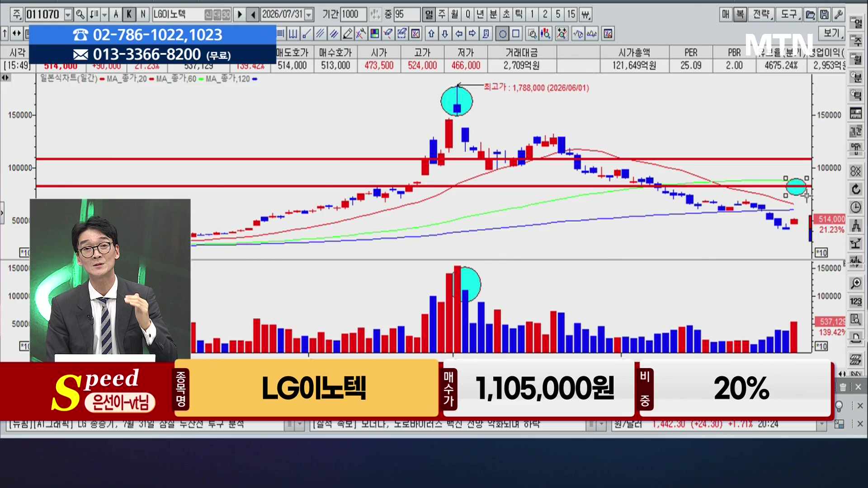Screen dimensions: 868x488
Task: Click the down arrow marker tool
Action: pyautogui.click(x=445, y=33)
